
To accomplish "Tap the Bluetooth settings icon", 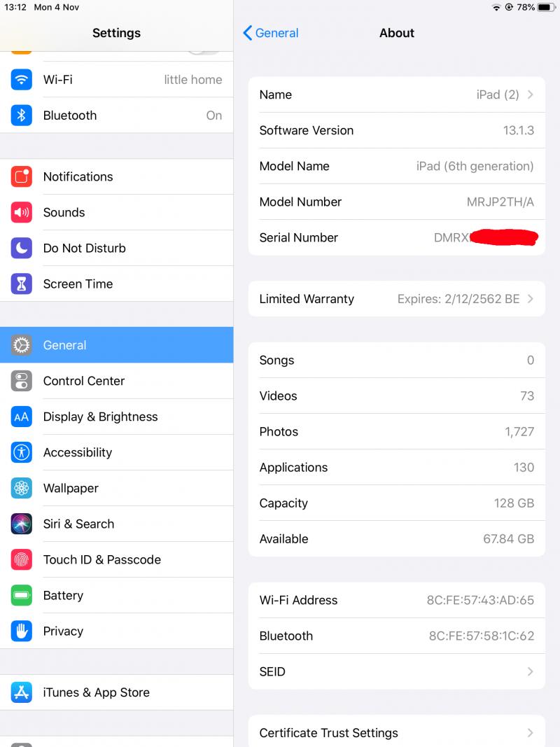I will click(x=22, y=116).
